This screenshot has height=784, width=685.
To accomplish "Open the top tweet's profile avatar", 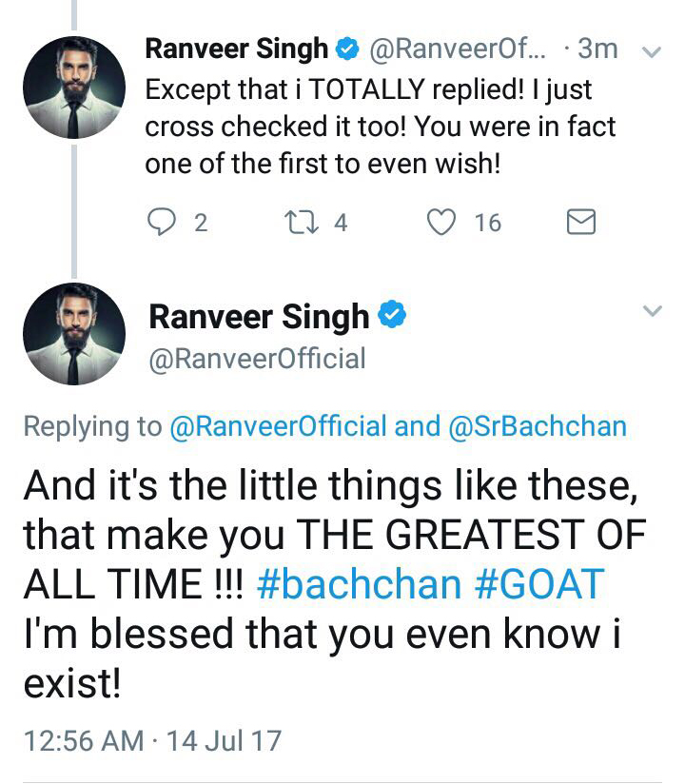I will pyautogui.click(x=73, y=89).
